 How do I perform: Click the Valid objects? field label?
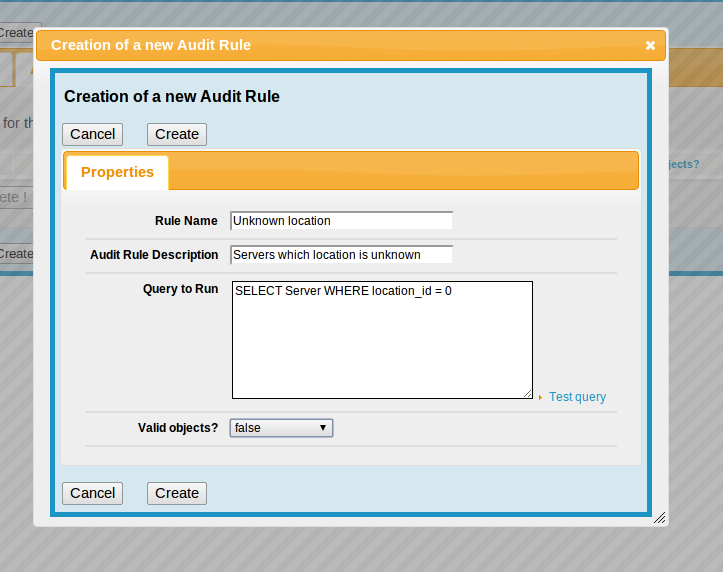coord(178,428)
